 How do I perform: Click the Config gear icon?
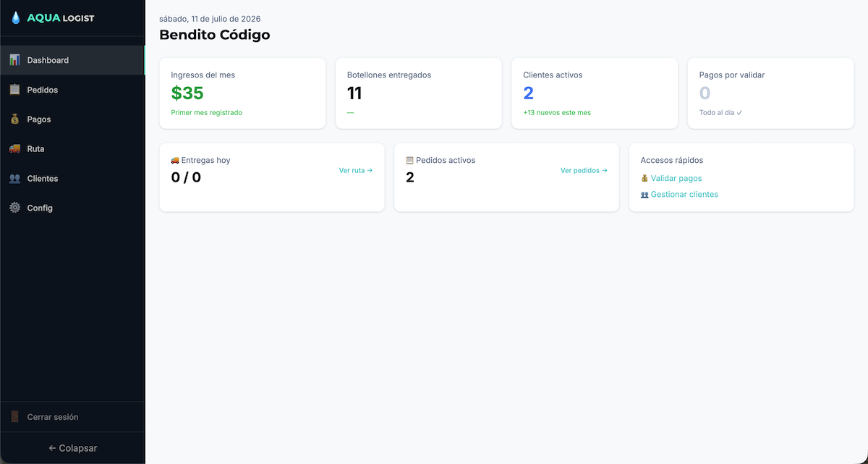point(14,208)
